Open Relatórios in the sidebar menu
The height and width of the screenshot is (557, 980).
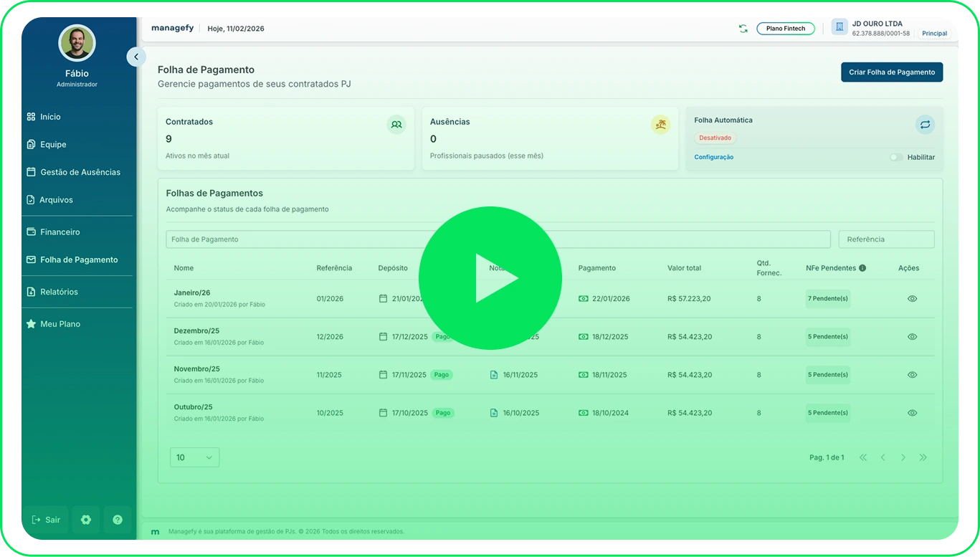(59, 292)
